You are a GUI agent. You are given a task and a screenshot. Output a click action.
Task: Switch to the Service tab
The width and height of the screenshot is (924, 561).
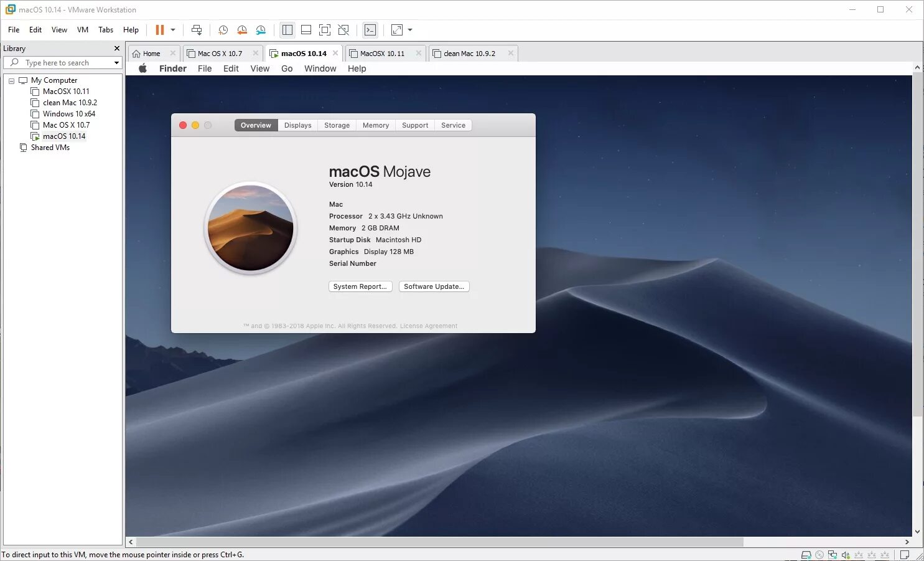tap(453, 125)
